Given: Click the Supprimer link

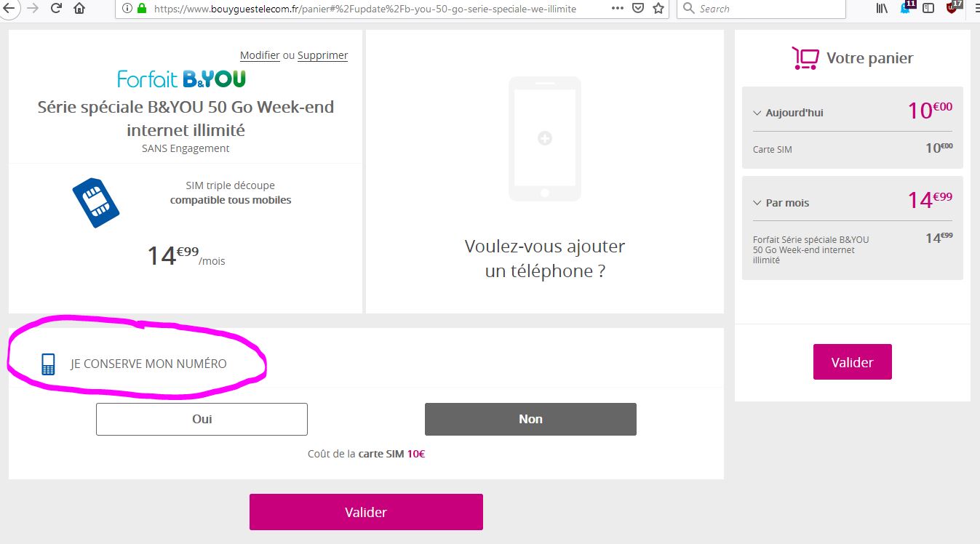Looking at the screenshot, I should tap(322, 55).
